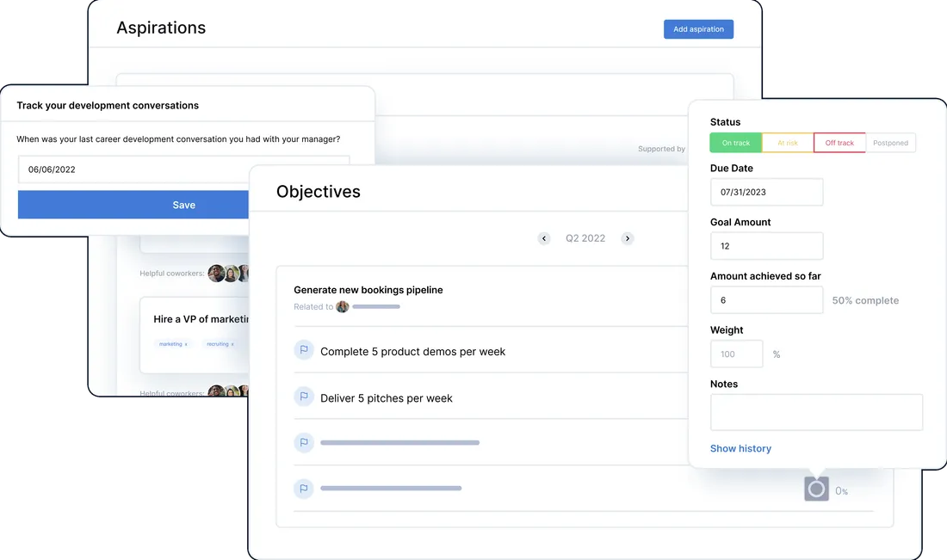Screen dimensions: 947x560
Task: Switch status to Postponed
Action: pyautogui.click(x=891, y=142)
